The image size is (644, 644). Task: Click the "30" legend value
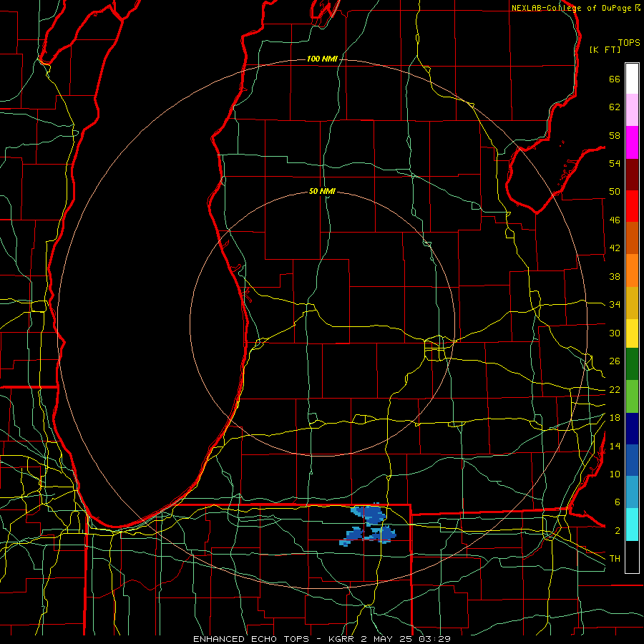(615, 333)
